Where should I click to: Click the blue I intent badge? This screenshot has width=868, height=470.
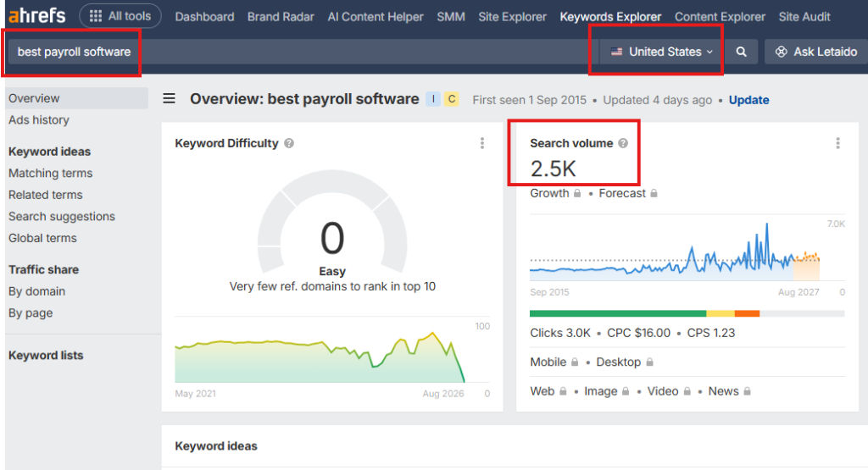pyautogui.click(x=433, y=99)
